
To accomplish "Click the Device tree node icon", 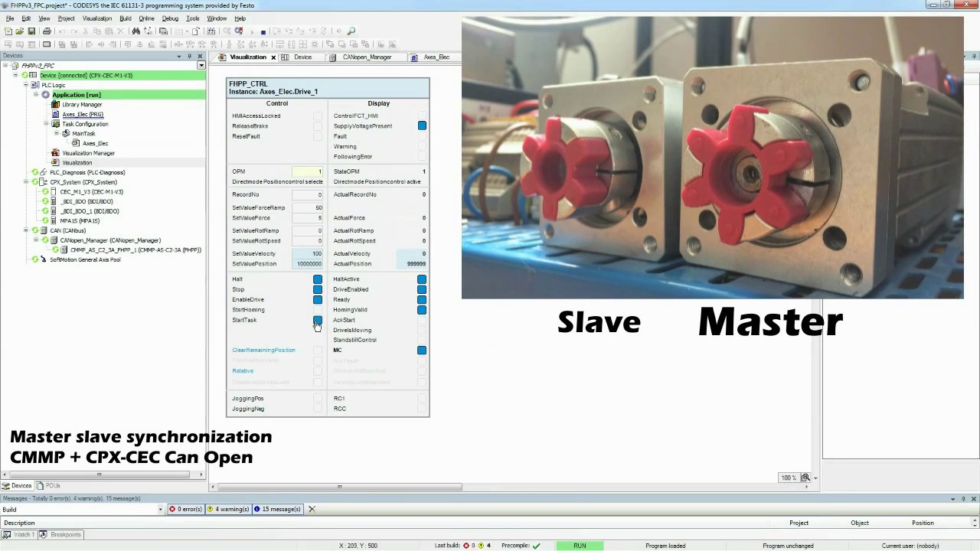I will (x=33, y=76).
